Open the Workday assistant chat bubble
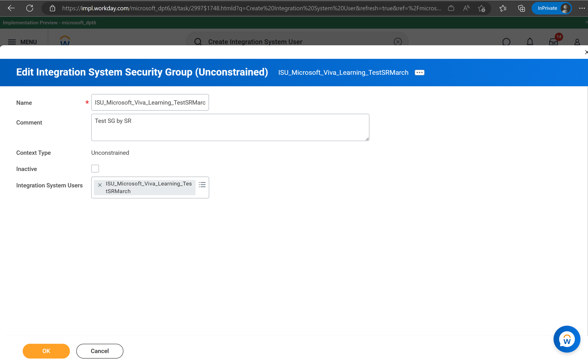 tap(567, 339)
